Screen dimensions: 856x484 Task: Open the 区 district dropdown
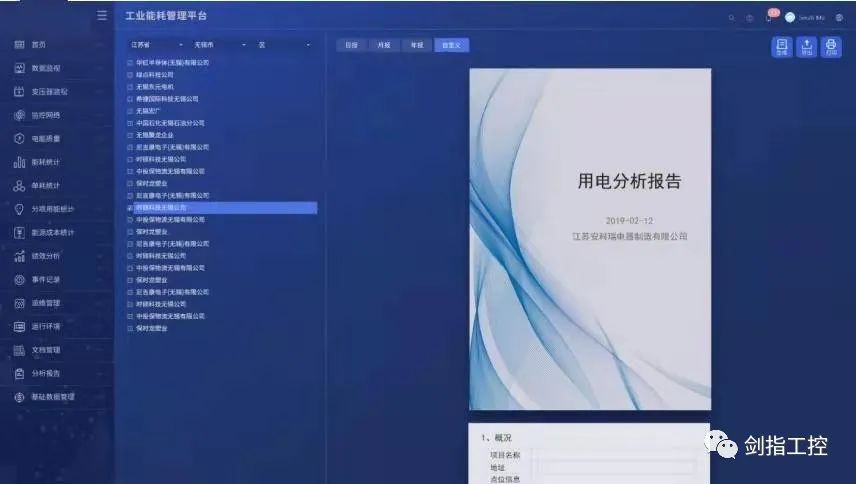[284, 45]
